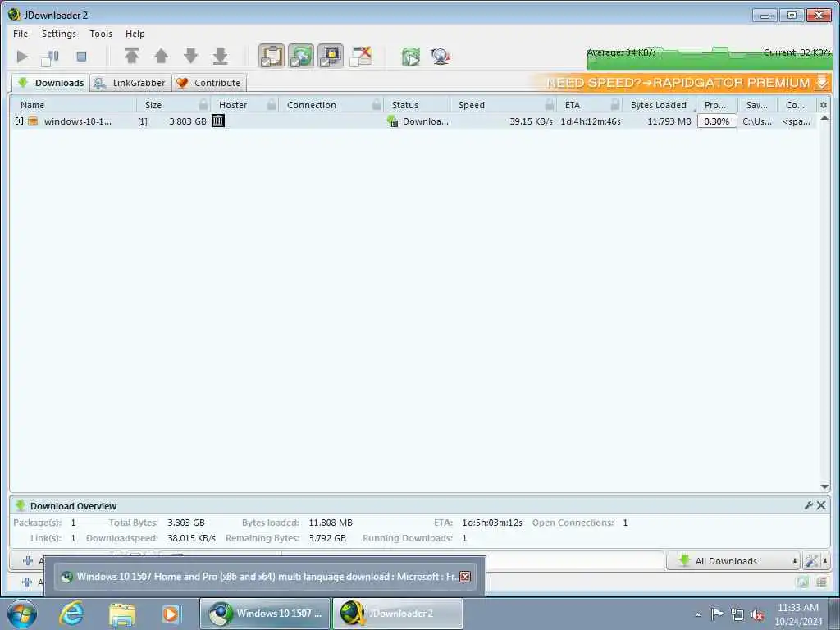Image resolution: width=840 pixels, height=630 pixels.
Task: Show hidden system tray icons arrow
Action: [x=697, y=614]
